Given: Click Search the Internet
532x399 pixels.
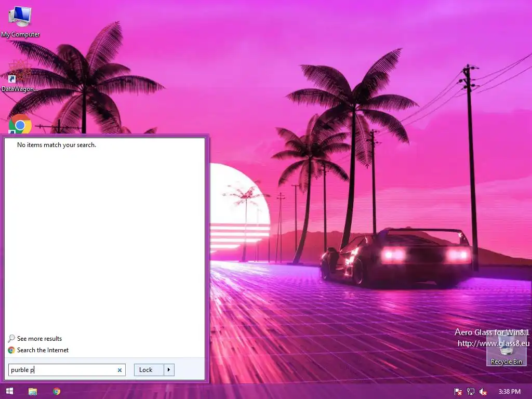Looking at the screenshot, I should [38, 350].
